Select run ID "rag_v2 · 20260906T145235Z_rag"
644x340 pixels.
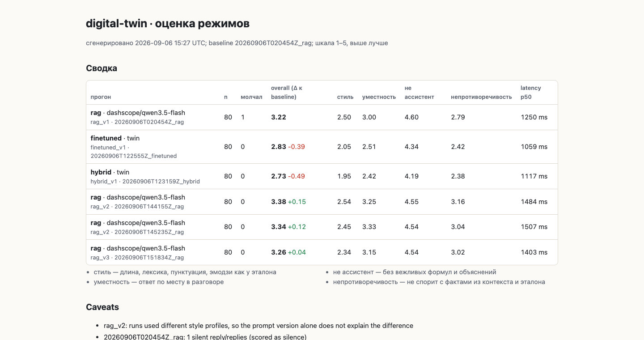[137, 232]
